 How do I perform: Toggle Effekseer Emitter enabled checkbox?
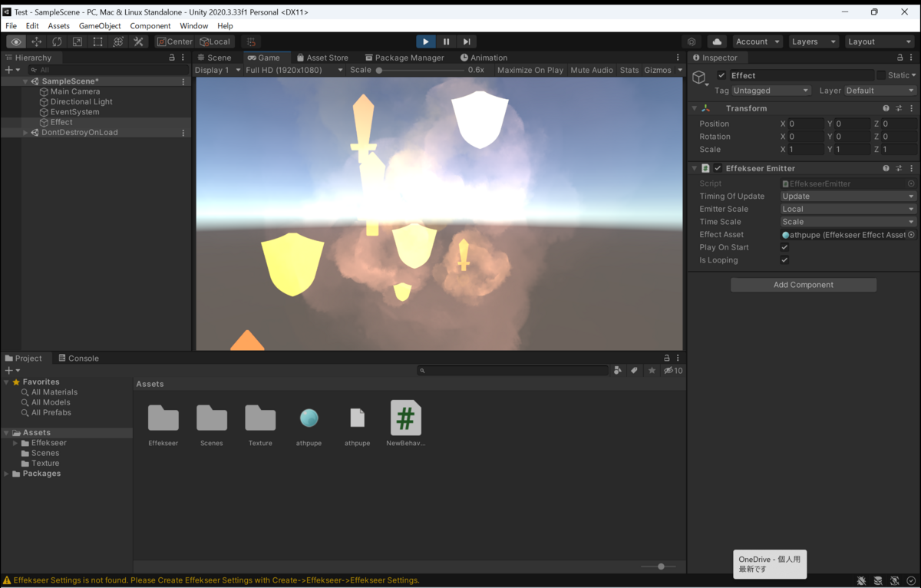point(718,168)
